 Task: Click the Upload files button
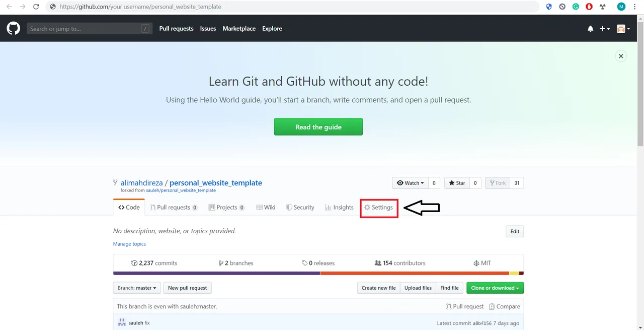(x=418, y=288)
